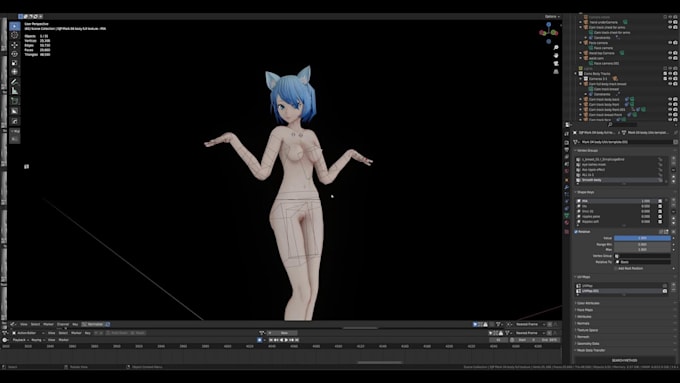This screenshot has height=383, width=680.
Task: Open the Options dropdown in viewport header
Action: (x=552, y=16)
